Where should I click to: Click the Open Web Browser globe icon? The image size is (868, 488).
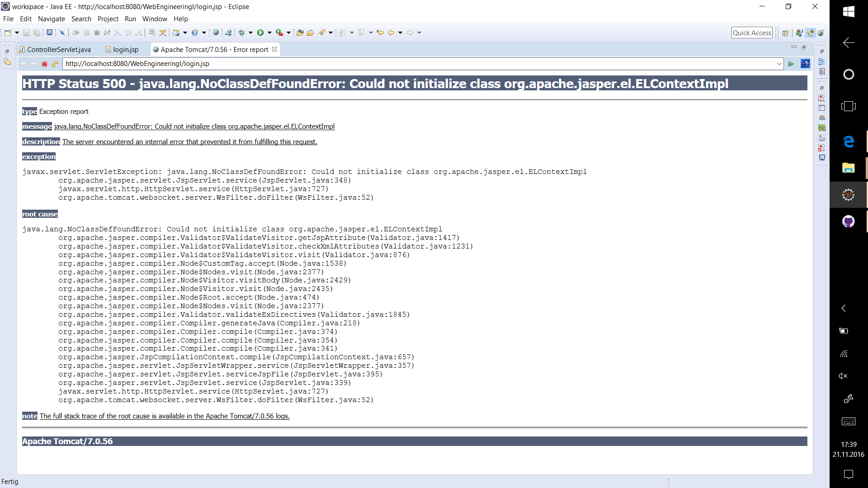(x=216, y=33)
